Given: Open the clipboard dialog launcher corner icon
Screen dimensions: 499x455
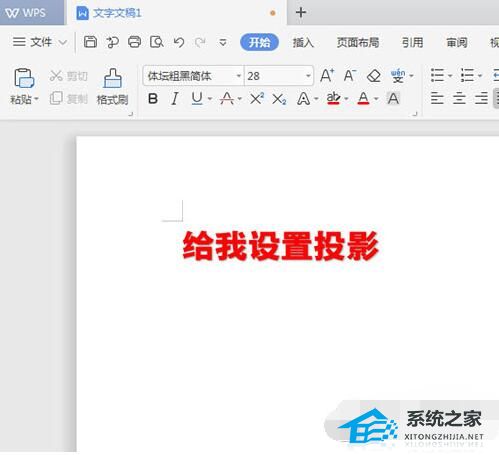Looking at the screenshot, I should pos(131,114).
